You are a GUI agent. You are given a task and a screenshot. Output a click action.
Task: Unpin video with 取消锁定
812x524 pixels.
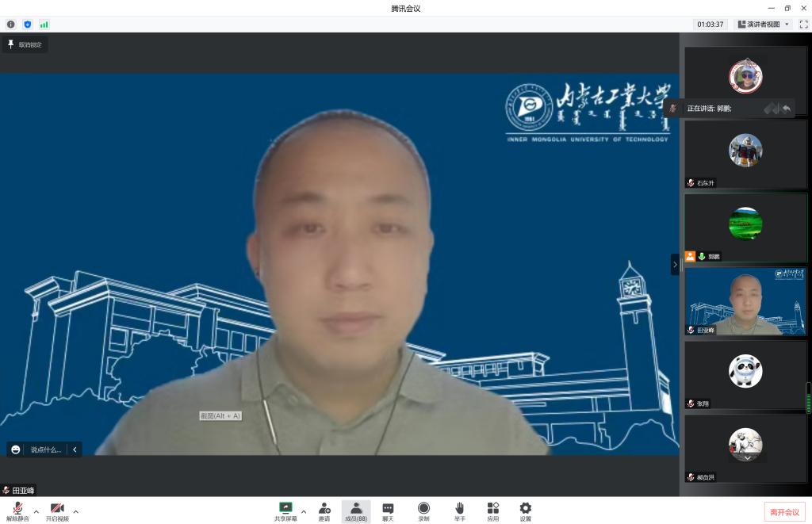(25, 44)
